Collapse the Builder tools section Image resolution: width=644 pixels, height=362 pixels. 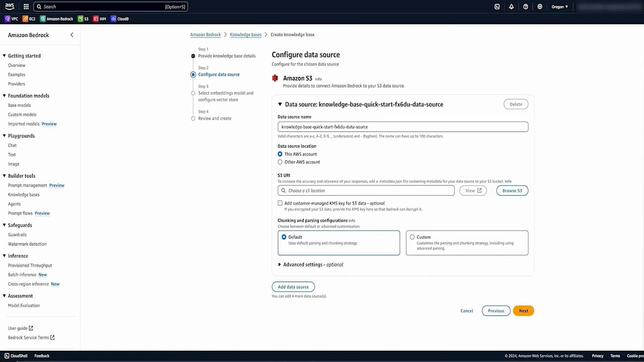(4, 176)
